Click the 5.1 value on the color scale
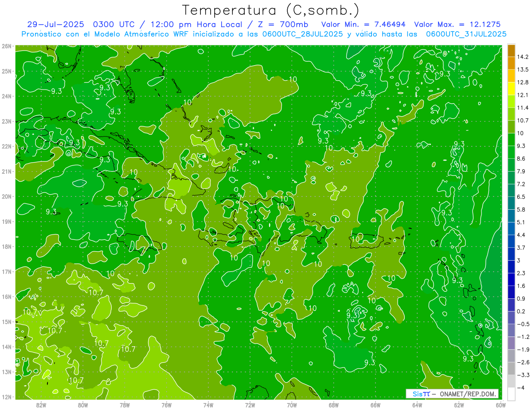The image size is (532, 411). [x=521, y=222]
